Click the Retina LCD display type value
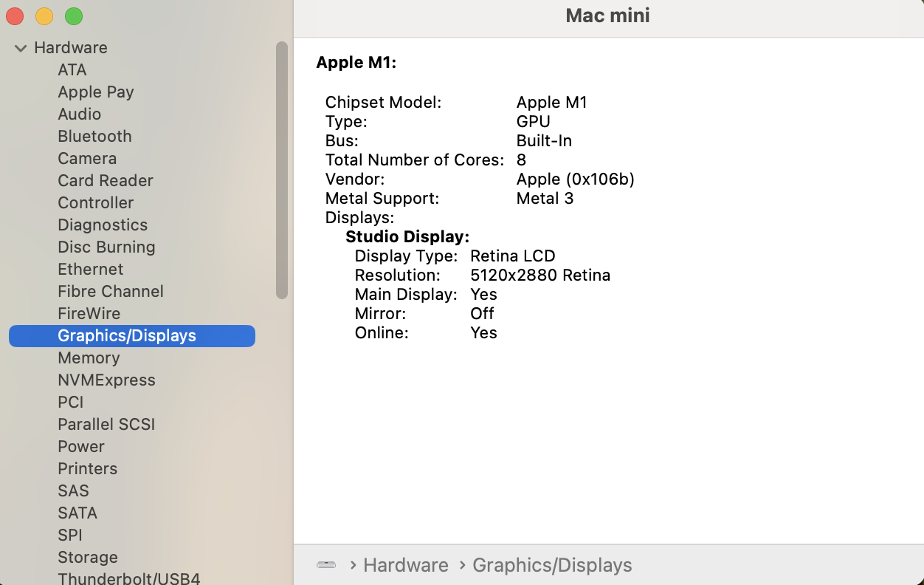This screenshot has height=585, width=924. pos(513,256)
